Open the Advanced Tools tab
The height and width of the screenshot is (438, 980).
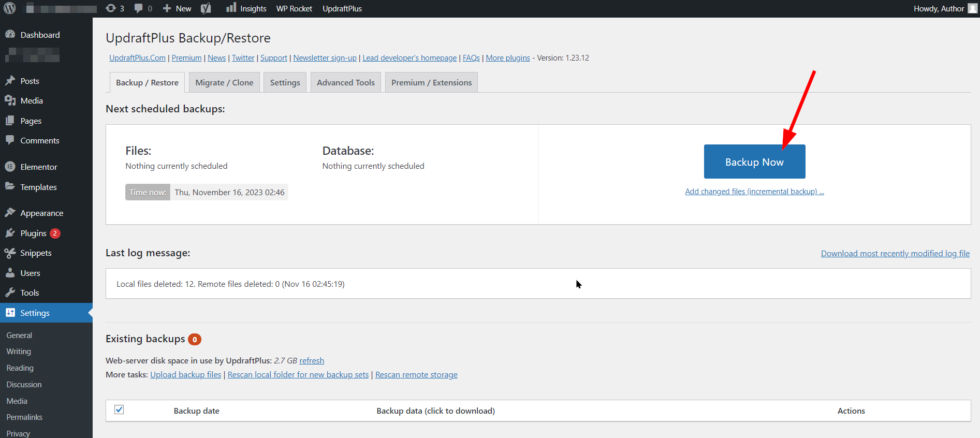[x=346, y=83]
